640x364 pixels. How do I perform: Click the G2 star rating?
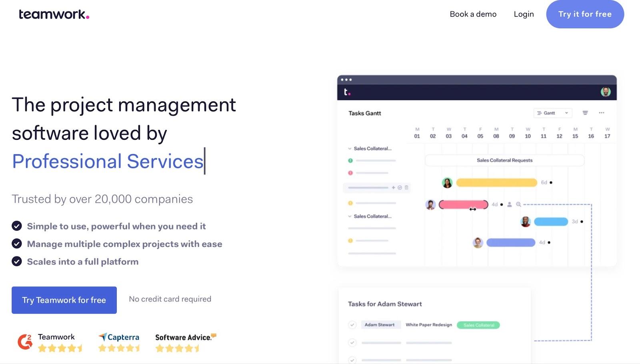click(x=60, y=348)
